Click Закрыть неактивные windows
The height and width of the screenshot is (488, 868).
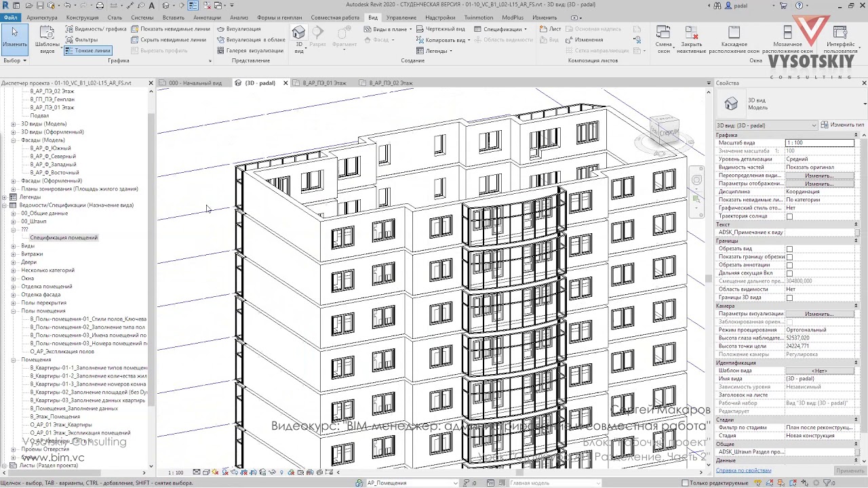(692, 39)
